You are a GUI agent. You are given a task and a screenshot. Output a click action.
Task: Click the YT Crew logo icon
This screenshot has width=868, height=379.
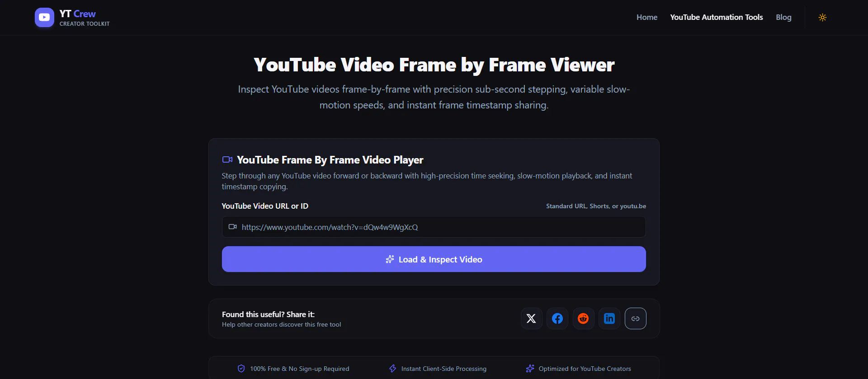[x=44, y=17]
